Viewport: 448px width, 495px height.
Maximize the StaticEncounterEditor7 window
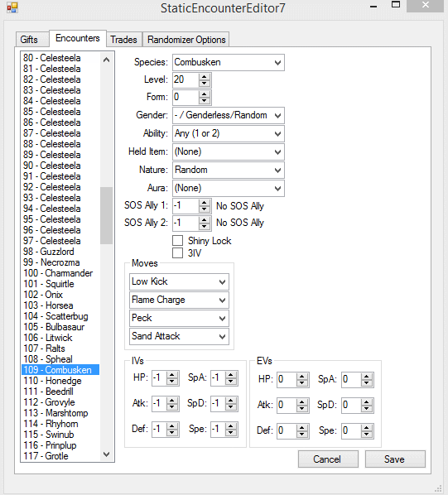(x=396, y=5)
